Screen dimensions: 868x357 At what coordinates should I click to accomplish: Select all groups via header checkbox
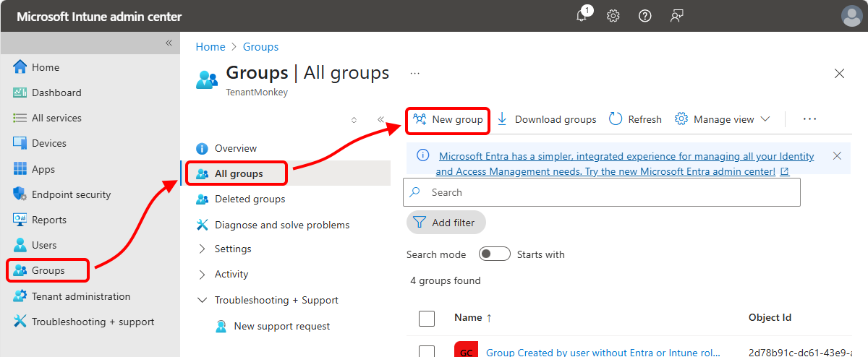427,318
